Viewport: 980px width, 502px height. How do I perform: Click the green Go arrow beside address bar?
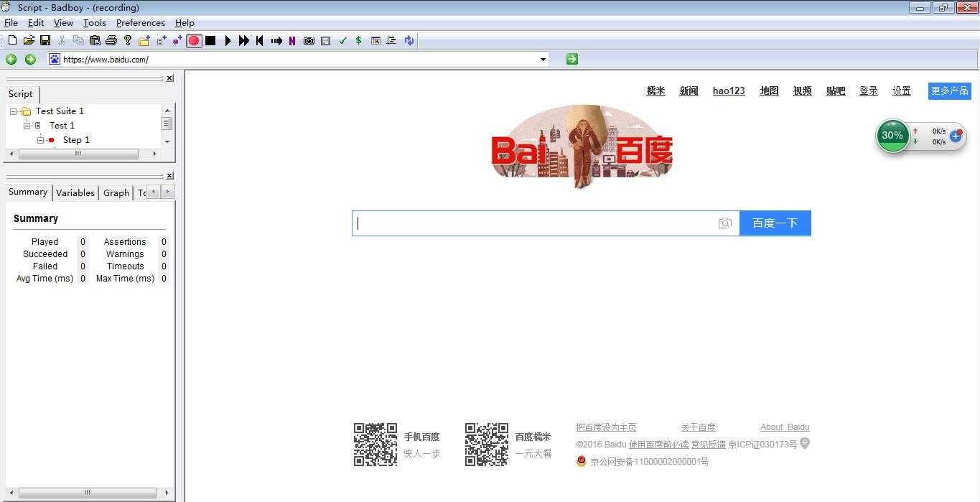(x=572, y=59)
